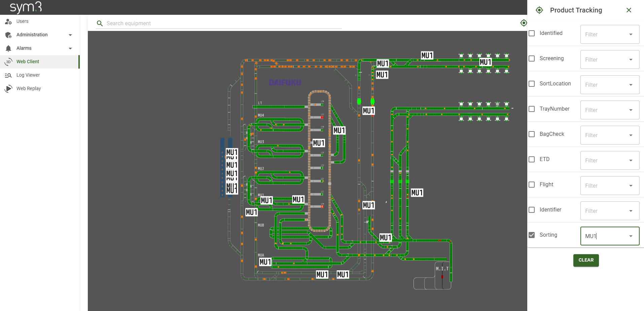Expand the Administration menu arrow
The width and height of the screenshot is (644, 311).
(70, 35)
